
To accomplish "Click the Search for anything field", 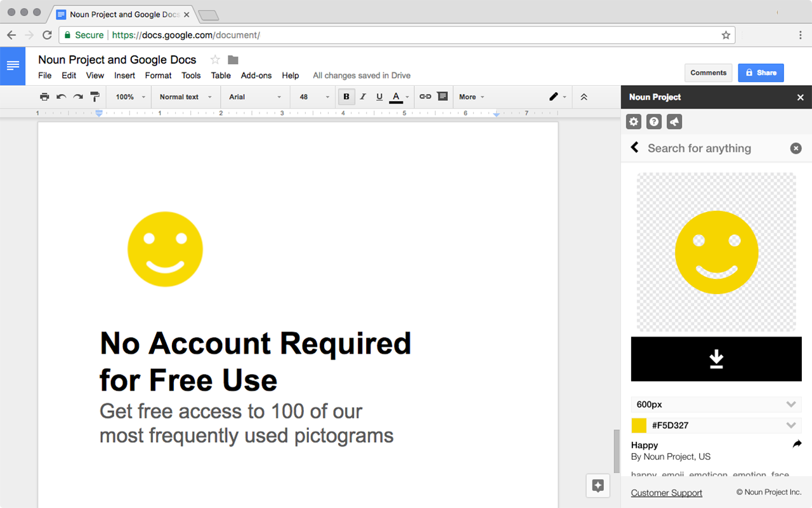I will click(x=715, y=148).
